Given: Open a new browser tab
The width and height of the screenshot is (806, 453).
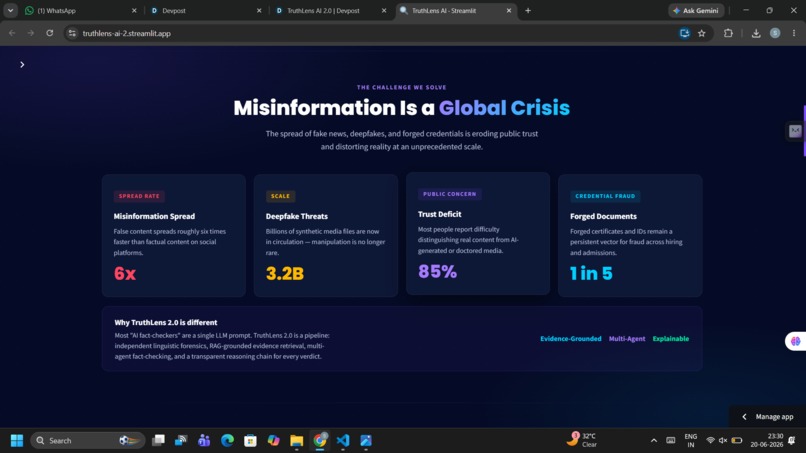Looking at the screenshot, I should [x=528, y=10].
